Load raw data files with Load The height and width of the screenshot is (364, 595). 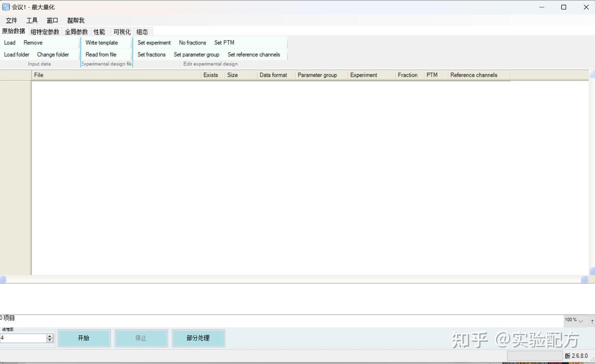9,43
